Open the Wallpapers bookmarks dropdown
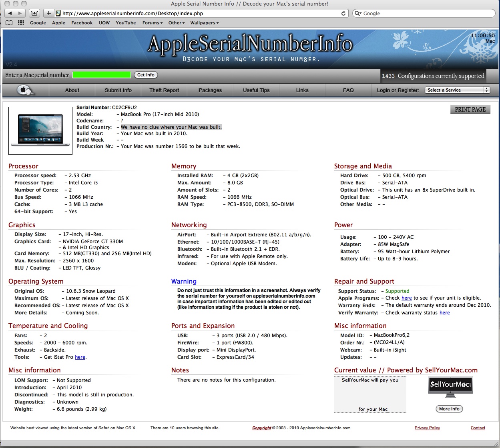 205,23
